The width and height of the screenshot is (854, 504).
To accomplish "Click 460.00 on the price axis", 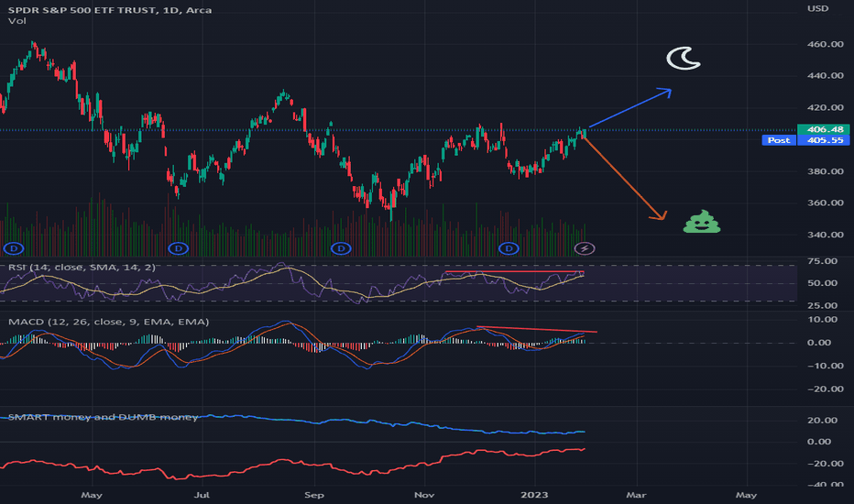I will 825,44.
